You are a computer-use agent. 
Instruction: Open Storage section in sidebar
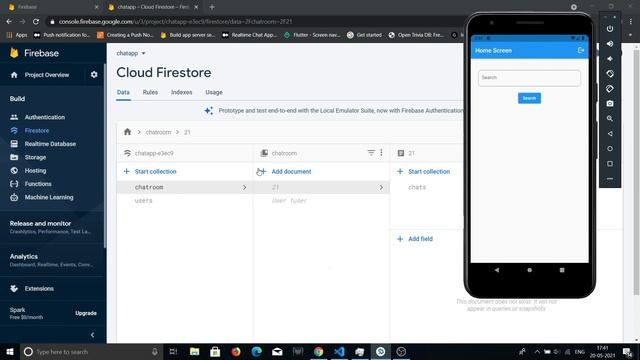[35, 157]
